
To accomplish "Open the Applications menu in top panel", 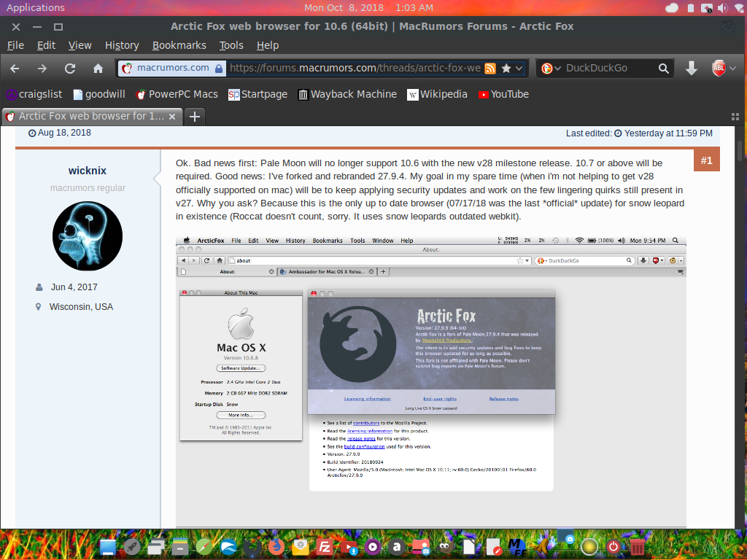I will (x=35, y=7).
